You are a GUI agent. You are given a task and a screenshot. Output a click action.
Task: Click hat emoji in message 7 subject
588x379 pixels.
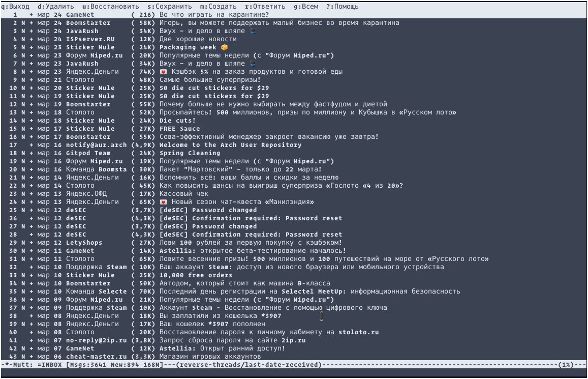(x=253, y=64)
